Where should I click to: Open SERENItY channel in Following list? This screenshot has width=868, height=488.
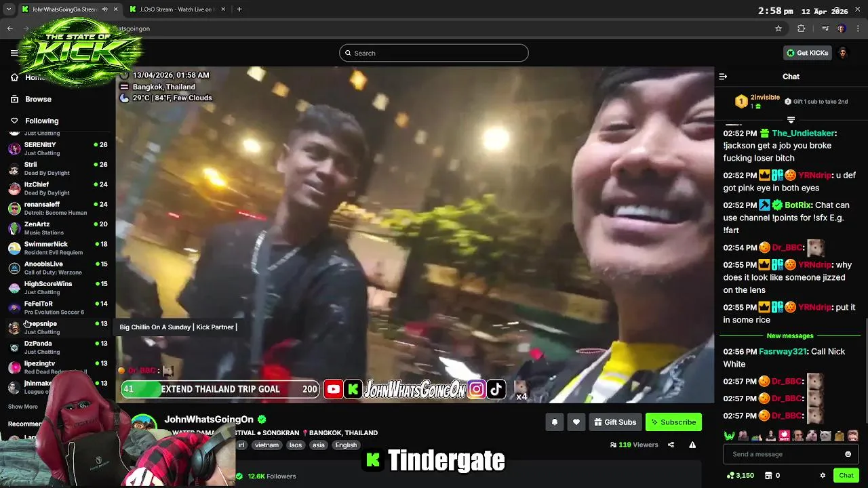[x=58, y=148]
